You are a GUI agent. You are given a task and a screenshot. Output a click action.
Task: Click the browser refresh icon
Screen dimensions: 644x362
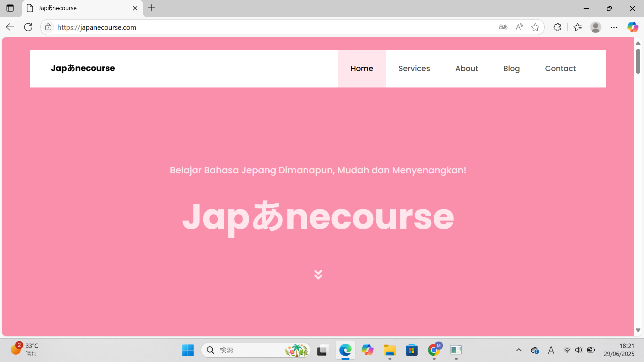click(28, 27)
